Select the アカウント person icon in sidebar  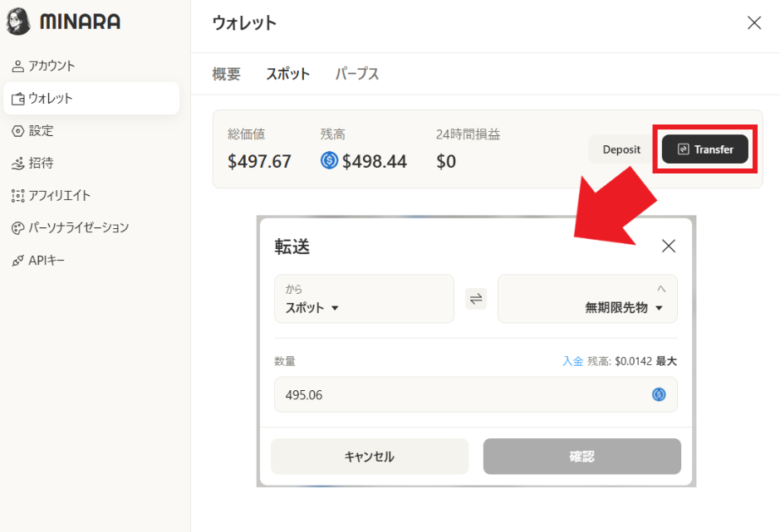(18, 66)
